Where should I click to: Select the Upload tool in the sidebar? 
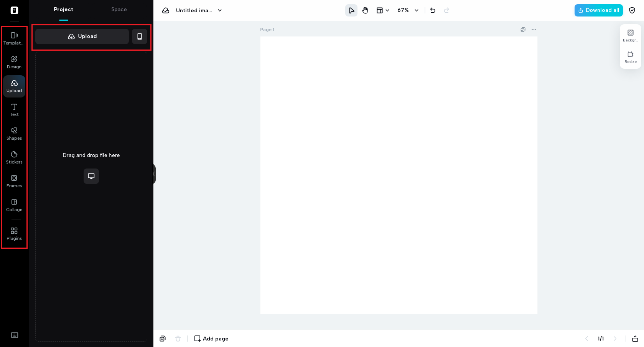(x=14, y=86)
